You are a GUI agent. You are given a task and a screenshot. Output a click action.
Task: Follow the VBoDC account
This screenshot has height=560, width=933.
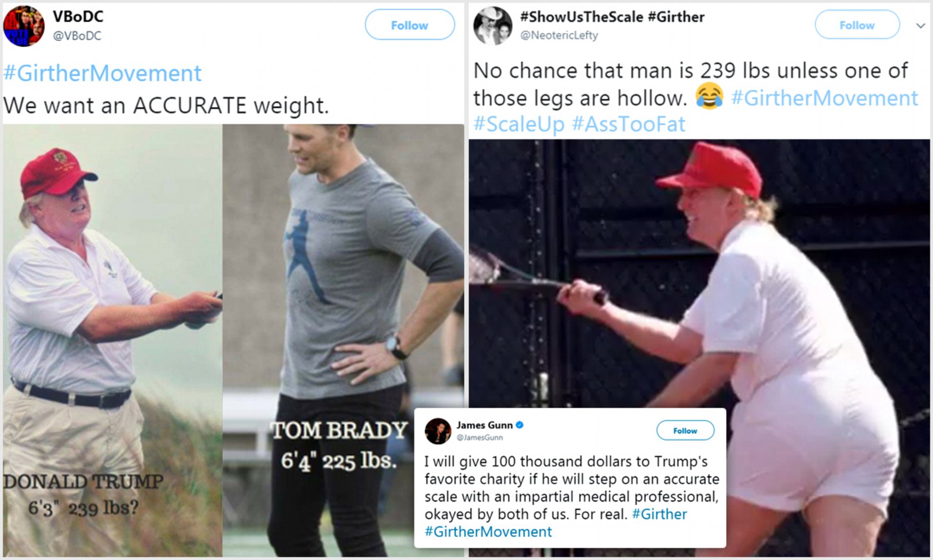[409, 25]
